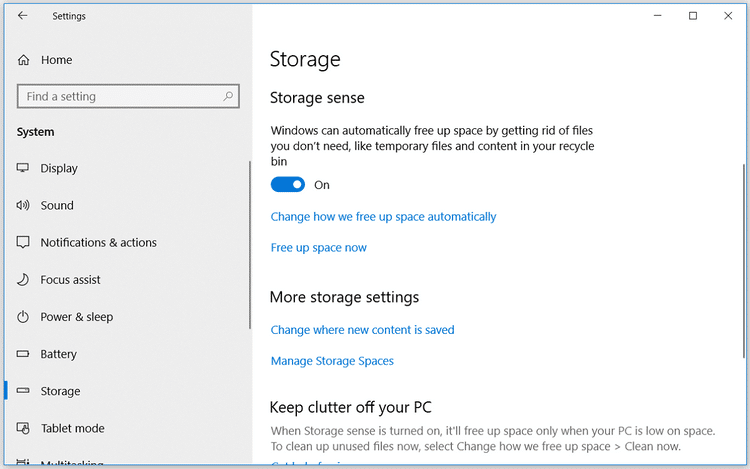
Task: Click the search magnifier icon
Action: [228, 96]
